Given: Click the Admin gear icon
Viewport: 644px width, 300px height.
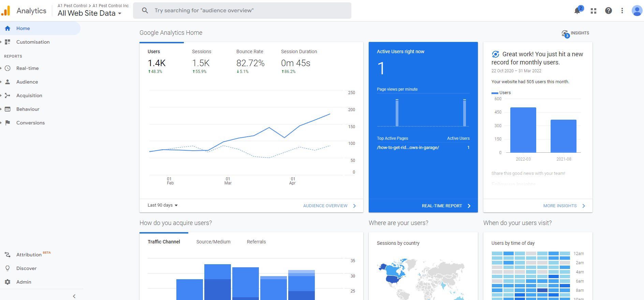Looking at the screenshot, I should point(8,282).
